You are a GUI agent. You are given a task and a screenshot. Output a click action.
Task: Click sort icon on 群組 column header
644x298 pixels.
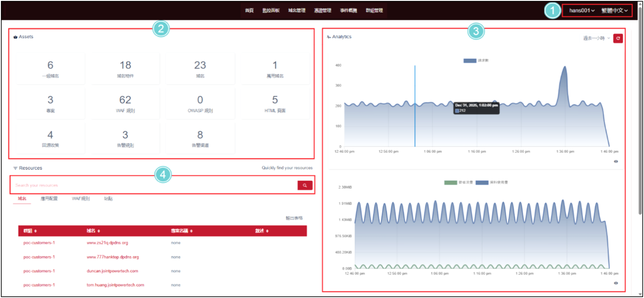[35, 231]
